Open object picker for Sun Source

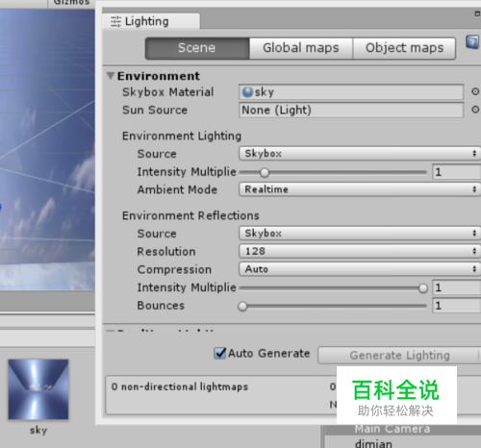pyautogui.click(x=475, y=110)
